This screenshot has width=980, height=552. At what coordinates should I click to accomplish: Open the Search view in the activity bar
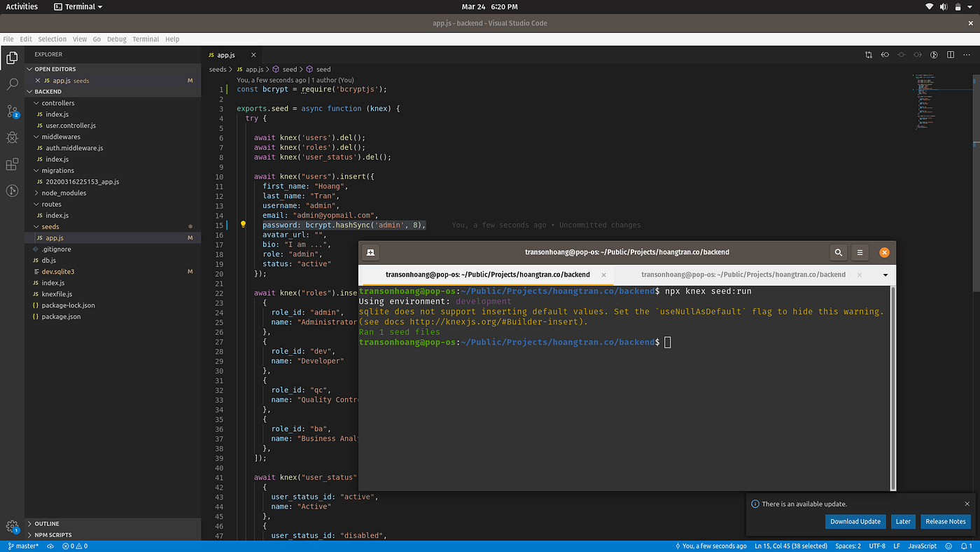(11, 83)
